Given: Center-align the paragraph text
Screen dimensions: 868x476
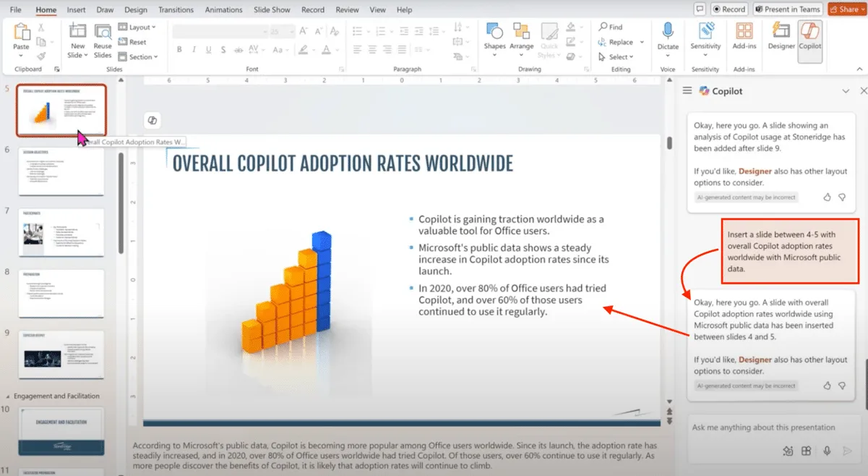Looking at the screenshot, I should click(x=374, y=50).
